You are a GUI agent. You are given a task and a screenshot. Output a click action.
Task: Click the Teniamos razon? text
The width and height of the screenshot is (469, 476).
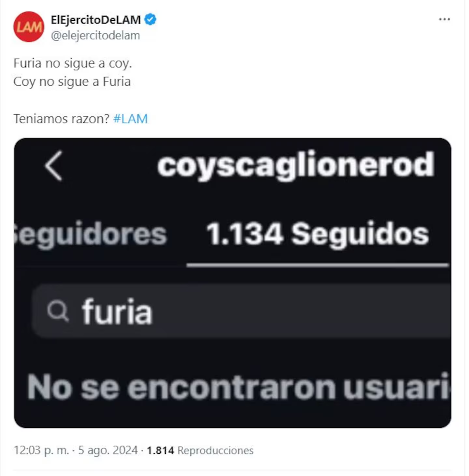pyautogui.click(x=61, y=119)
